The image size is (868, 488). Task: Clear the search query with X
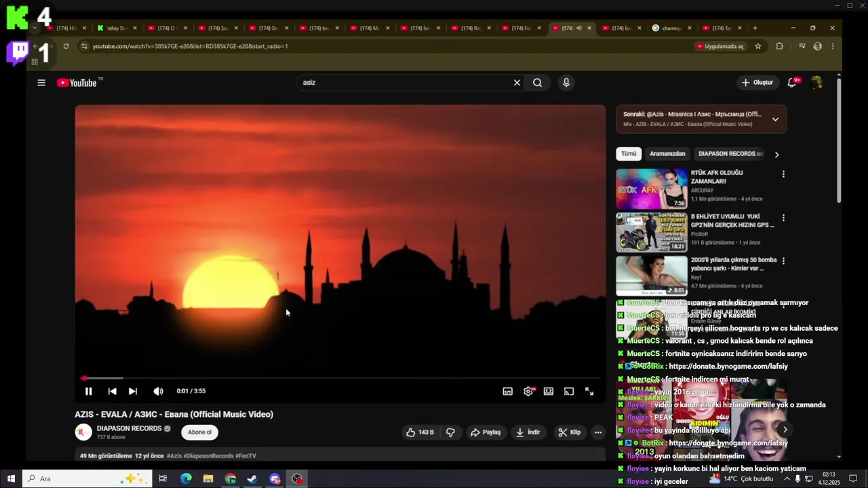[517, 83]
